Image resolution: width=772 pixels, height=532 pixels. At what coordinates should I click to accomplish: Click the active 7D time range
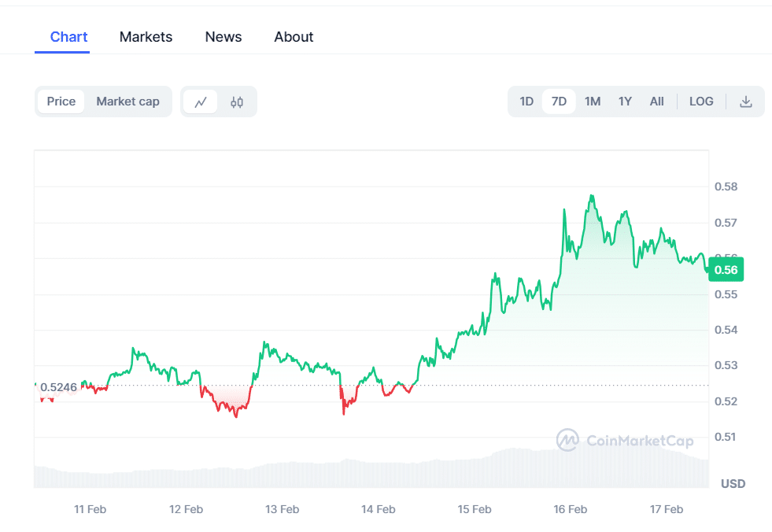[559, 101]
